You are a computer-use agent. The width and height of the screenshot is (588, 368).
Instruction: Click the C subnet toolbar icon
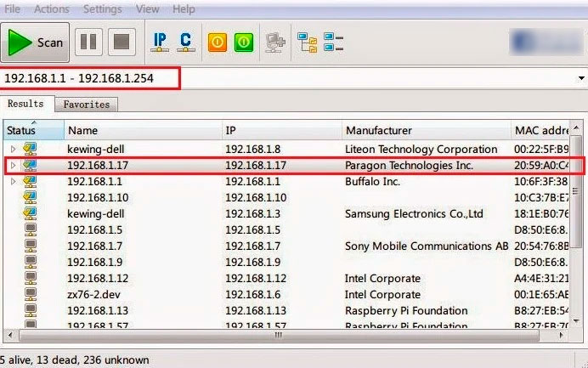185,42
